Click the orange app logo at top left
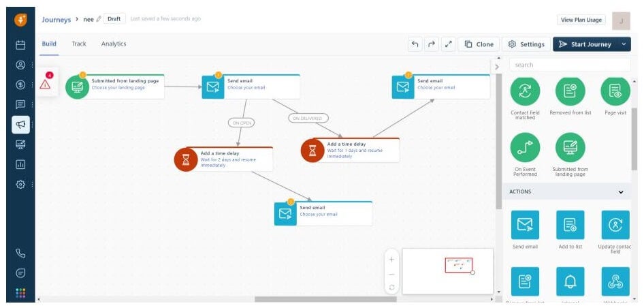 (20, 20)
